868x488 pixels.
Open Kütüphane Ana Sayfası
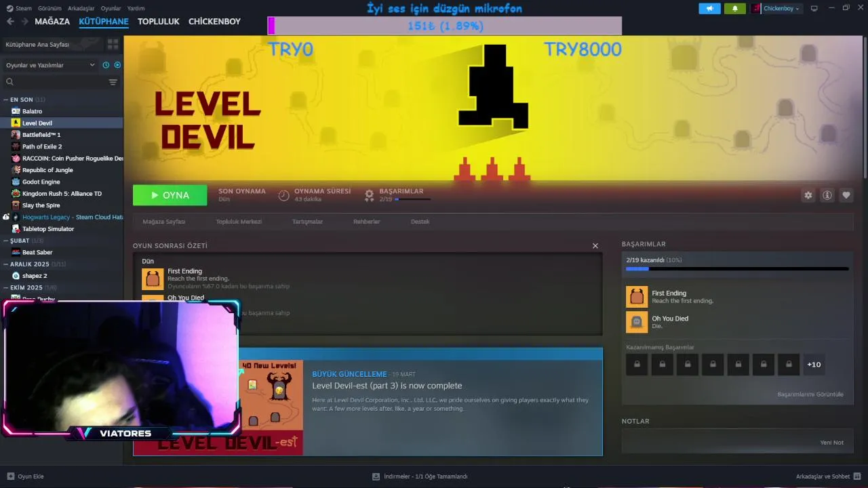(x=51, y=44)
